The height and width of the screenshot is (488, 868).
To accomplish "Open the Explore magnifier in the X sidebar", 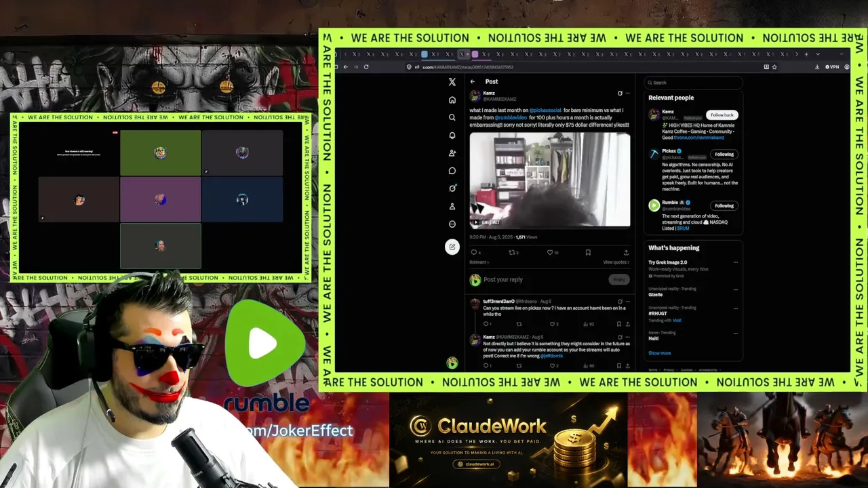I will tap(452, 117).
